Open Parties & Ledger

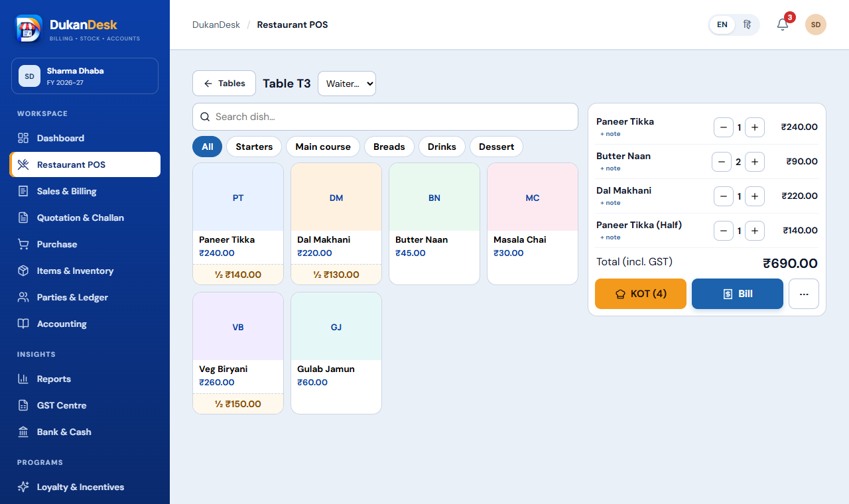[x=85, y=297]
